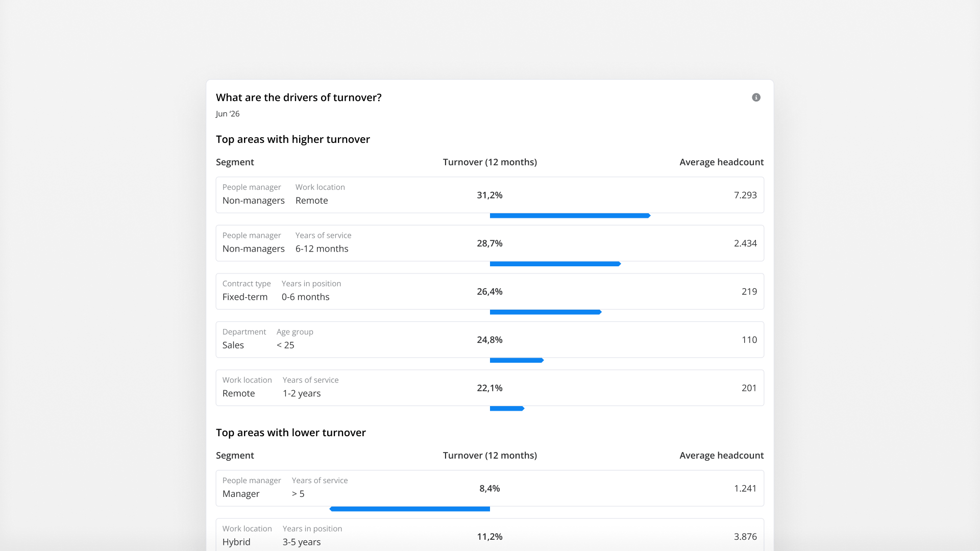Screen dimensions: 980x551
Task: Click the 26,4% turnover value
Action: tap(489, 292)
